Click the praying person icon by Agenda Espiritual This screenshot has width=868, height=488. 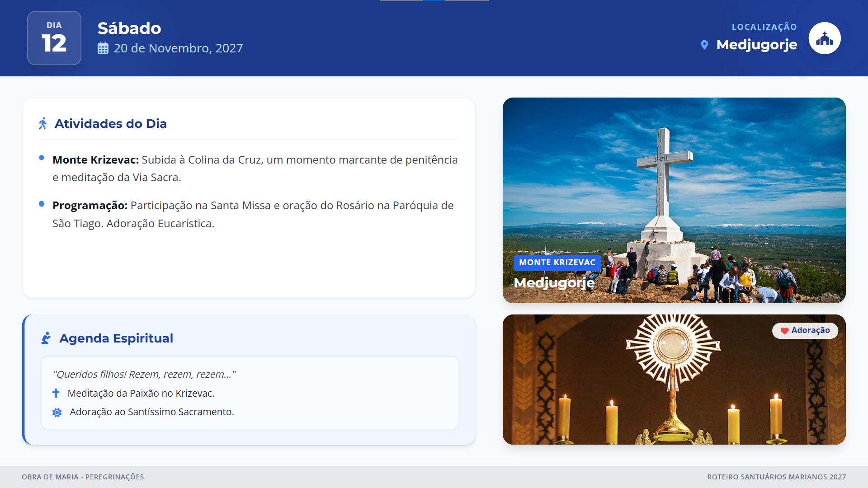pyautogui.click(x=46, y=338)
